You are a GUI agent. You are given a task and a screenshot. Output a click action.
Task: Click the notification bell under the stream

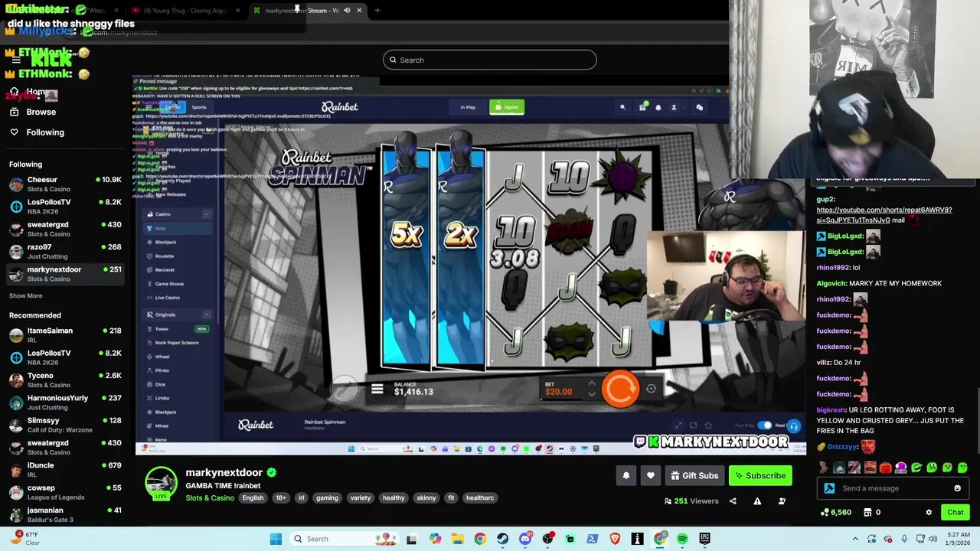pyautogui.click(x=626, y=476)
